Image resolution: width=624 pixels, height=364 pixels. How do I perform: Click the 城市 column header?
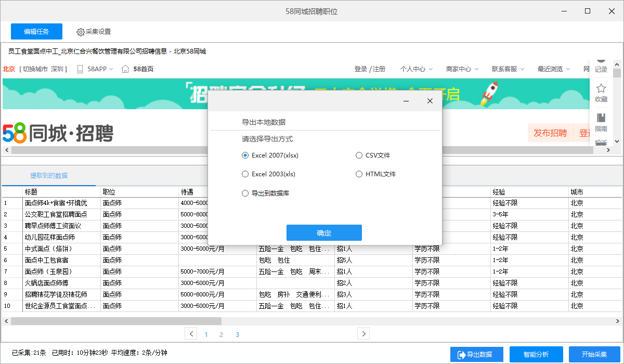596,192
